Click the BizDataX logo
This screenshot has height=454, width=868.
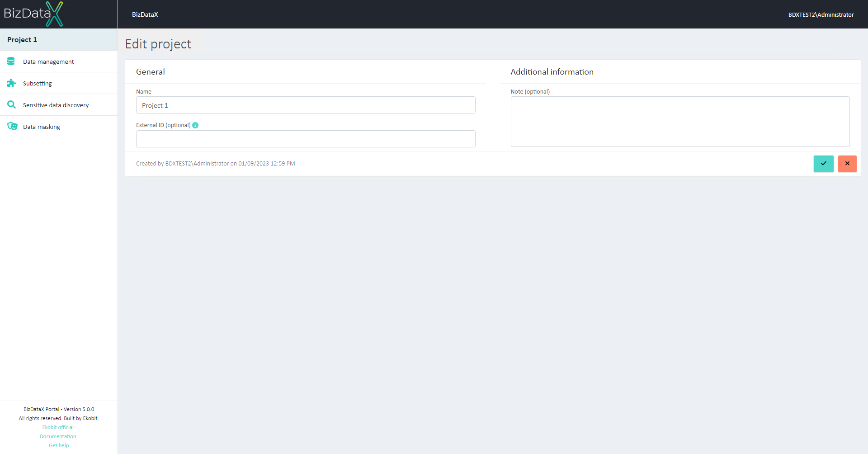[33, 14]
